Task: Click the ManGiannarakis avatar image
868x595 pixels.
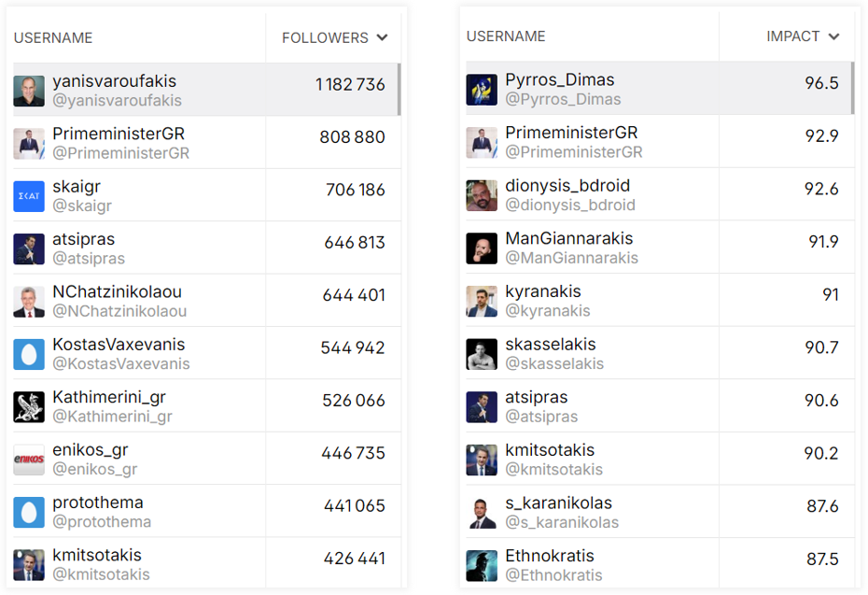Action: (482, 248)
